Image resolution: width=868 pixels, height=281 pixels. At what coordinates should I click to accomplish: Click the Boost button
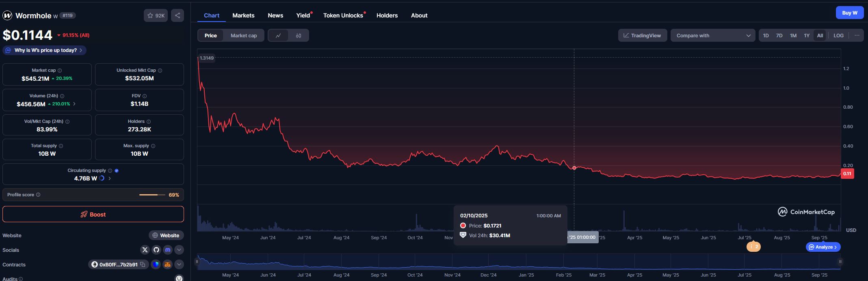pos(93,215)
